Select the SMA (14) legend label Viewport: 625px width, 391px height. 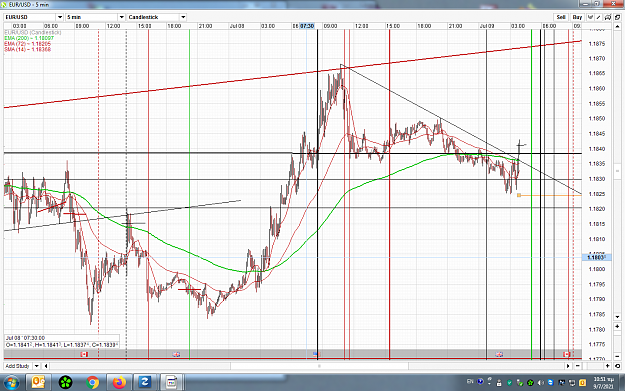(28, 49)
